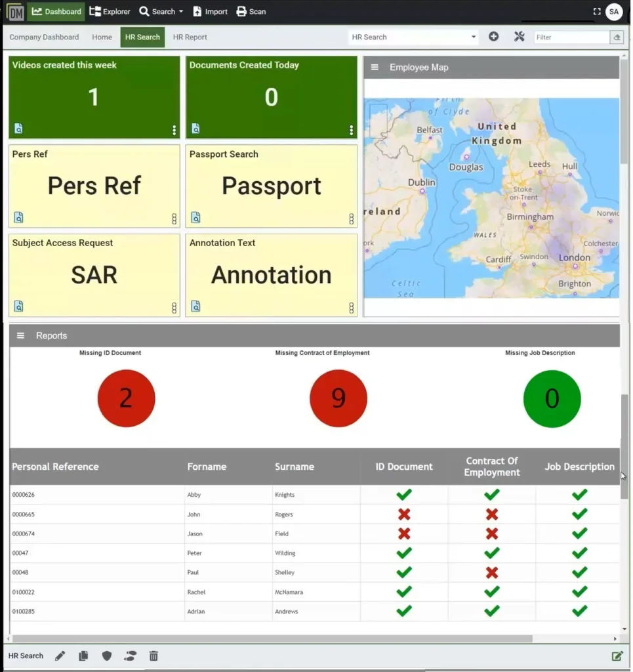The image size is (633, 672).
Task: Open the HR Search dashboard selector dropdown
Action: pyautogui.click(x=413, y=37)
